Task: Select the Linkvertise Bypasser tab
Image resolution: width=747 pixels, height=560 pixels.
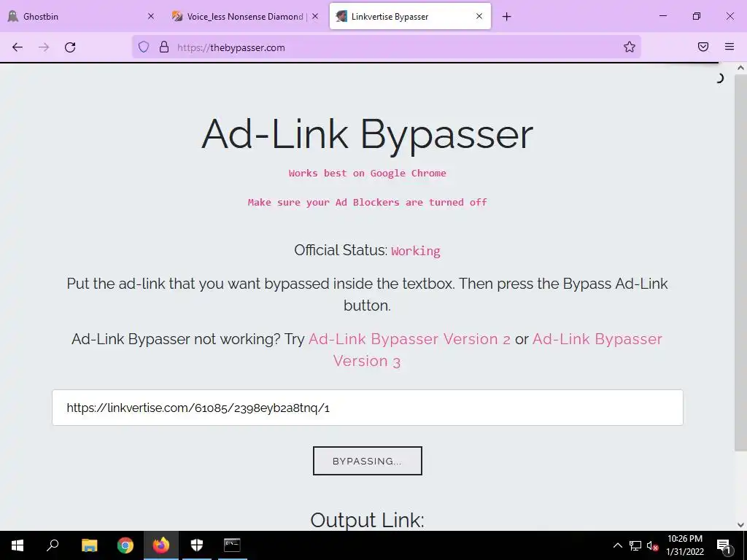Action: tap(410, 16)
